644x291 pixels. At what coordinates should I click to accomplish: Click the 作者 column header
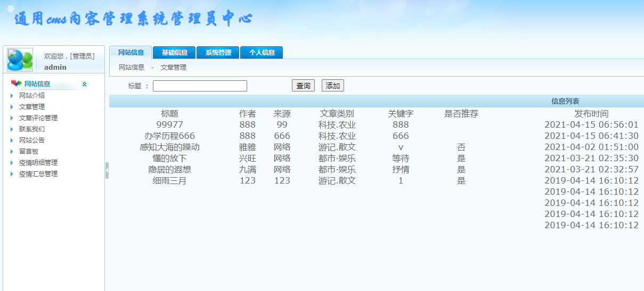(x=248, y=114)
